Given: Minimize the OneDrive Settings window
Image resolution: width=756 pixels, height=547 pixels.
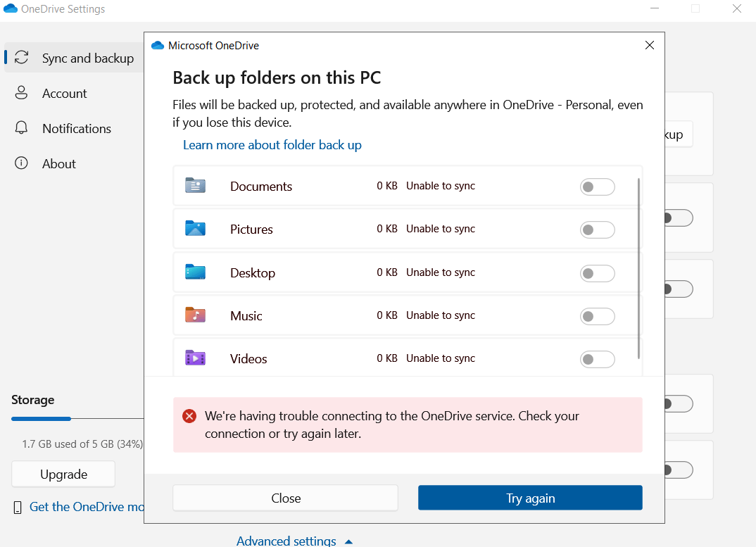Looking at the screenshot, I should point(654,8).
